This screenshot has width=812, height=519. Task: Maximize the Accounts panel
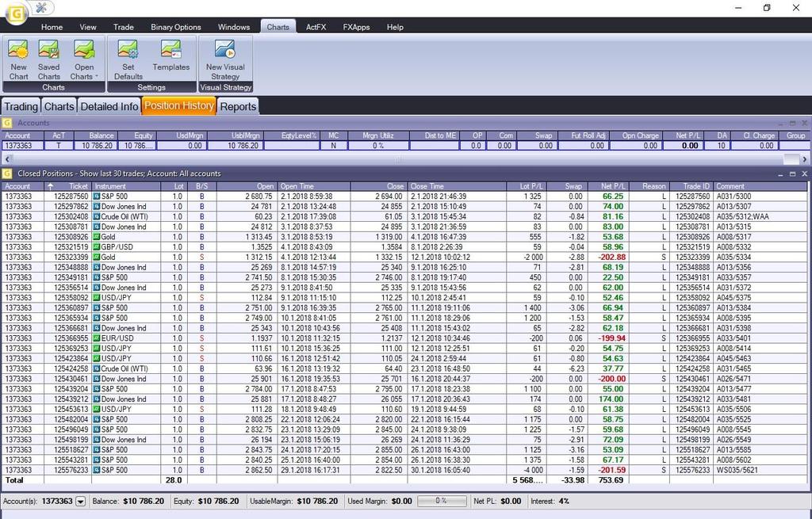tap(792, 123)
